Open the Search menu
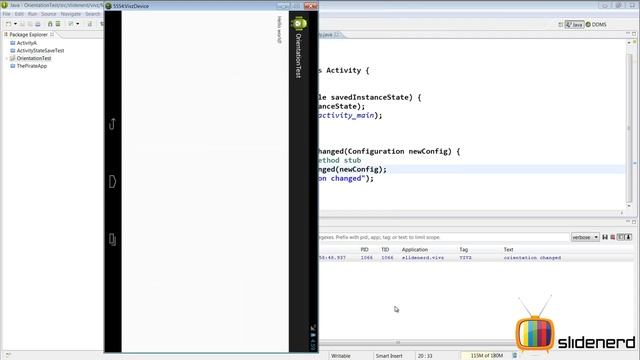This screenshot has height=360, width=640. coord(93,14)
